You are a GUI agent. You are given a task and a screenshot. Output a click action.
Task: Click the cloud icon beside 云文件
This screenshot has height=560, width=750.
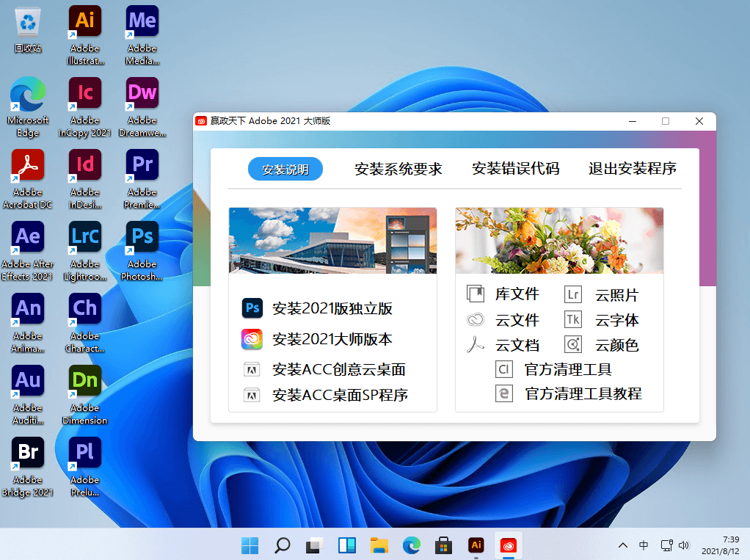(x=476, y=319)
